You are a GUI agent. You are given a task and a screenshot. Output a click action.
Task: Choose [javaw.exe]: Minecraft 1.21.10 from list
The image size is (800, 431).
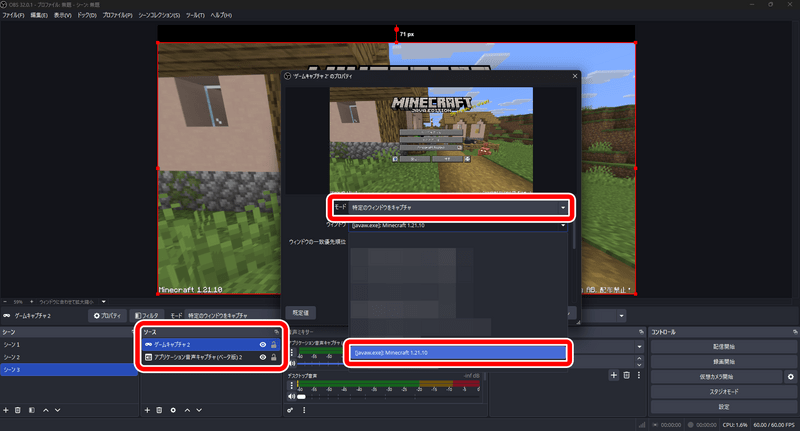(x=458, y=353)
